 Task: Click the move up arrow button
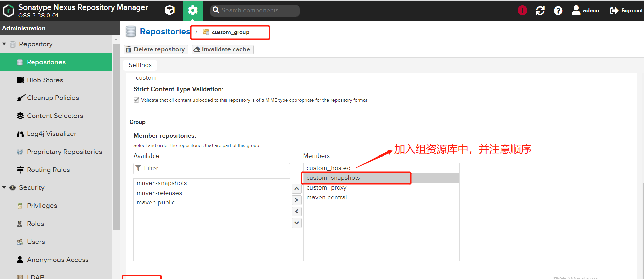click(x=296, y=188)
